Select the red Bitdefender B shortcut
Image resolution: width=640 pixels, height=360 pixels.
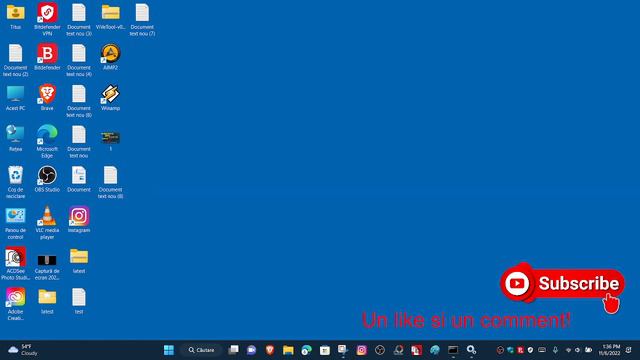pyautogui.click(x=47, y=57)
